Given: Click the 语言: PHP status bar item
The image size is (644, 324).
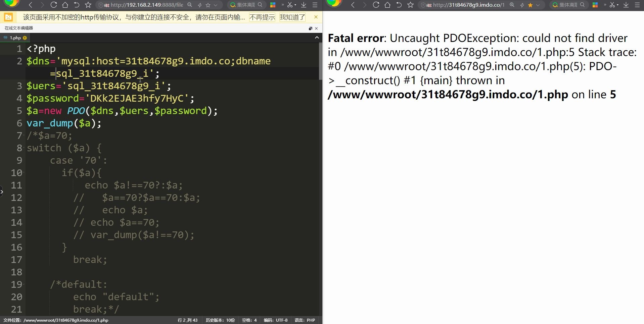Looking at the screenshot, I should click(x=305, y=320).
